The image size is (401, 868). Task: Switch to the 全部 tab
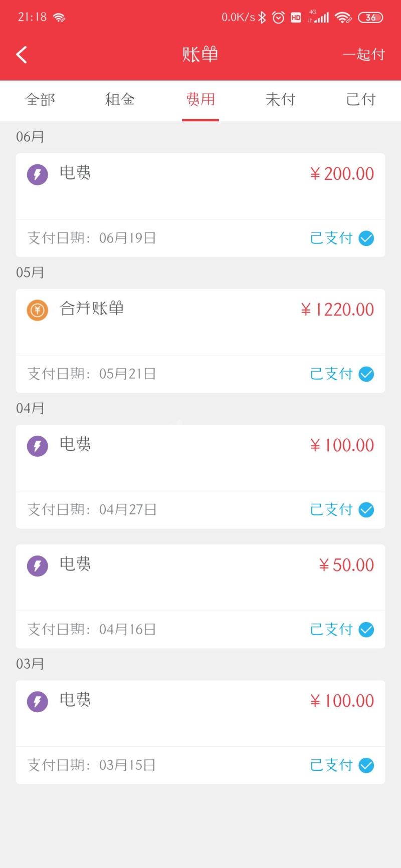pos(40,100)
